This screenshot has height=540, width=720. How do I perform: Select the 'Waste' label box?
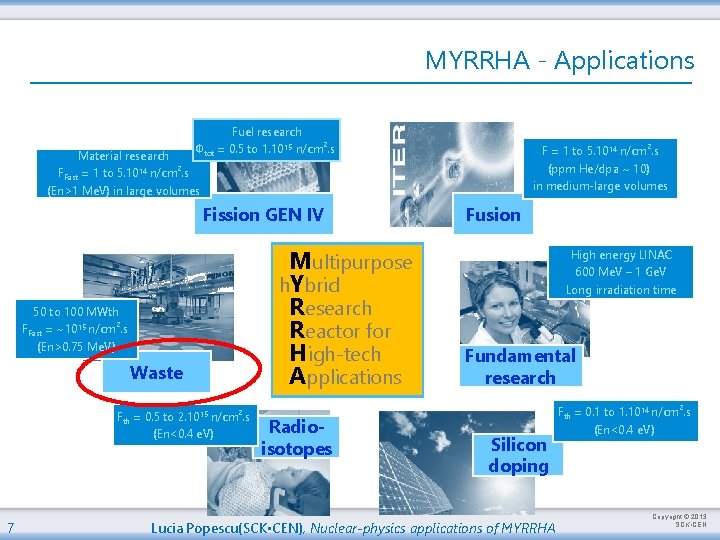pyautogui.click(x=157, y=372)
